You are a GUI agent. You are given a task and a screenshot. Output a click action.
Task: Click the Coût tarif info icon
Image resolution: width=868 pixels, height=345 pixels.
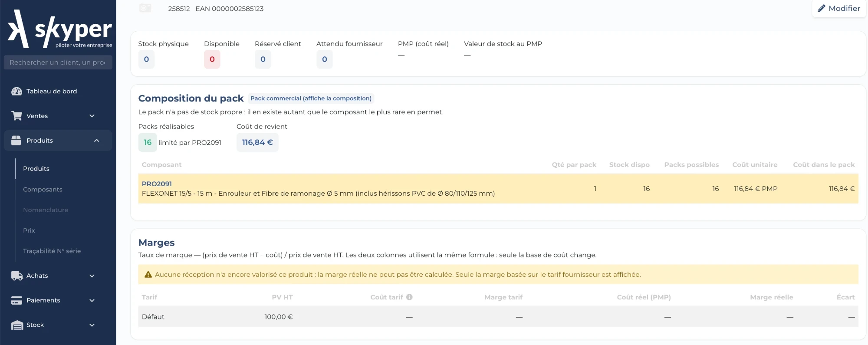click(409, 297)
